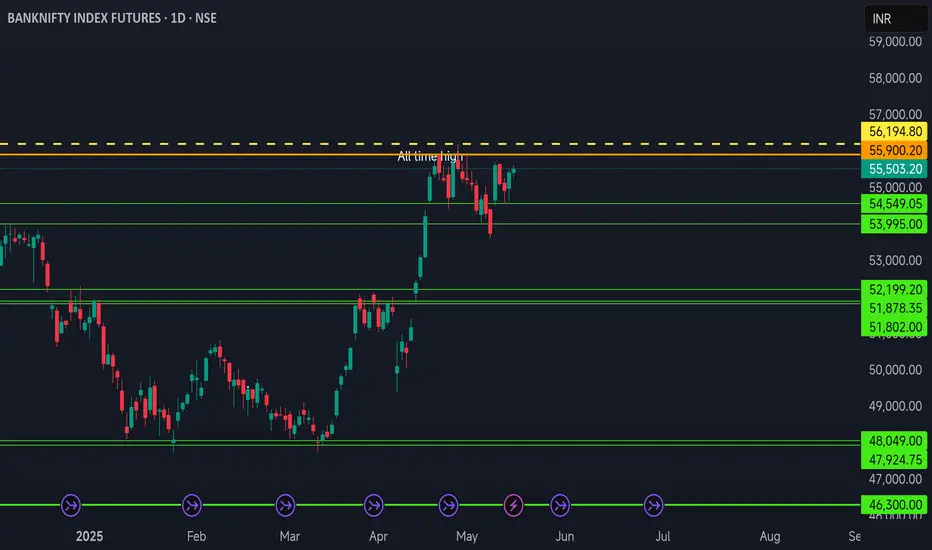The image size is (932, 550).
Task: Select the green 52,199.20 level label
Action: coord(894,290)
